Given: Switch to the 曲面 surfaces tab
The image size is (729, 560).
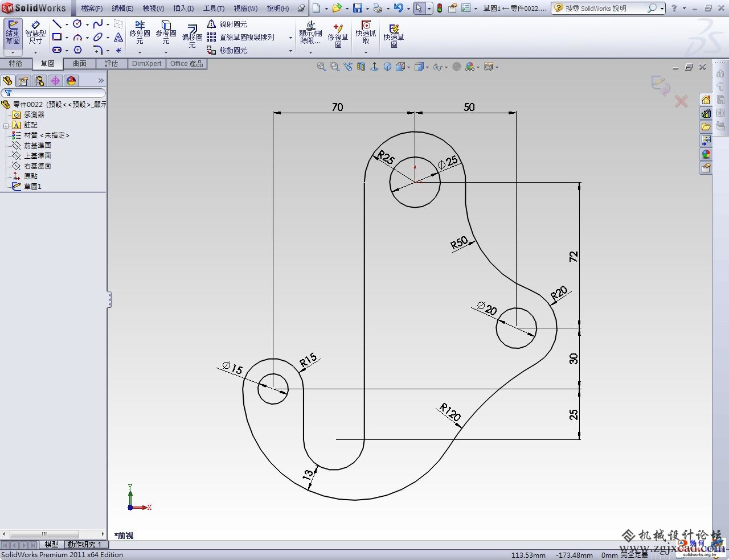Looking at the screenshot, I should [80, 64].
